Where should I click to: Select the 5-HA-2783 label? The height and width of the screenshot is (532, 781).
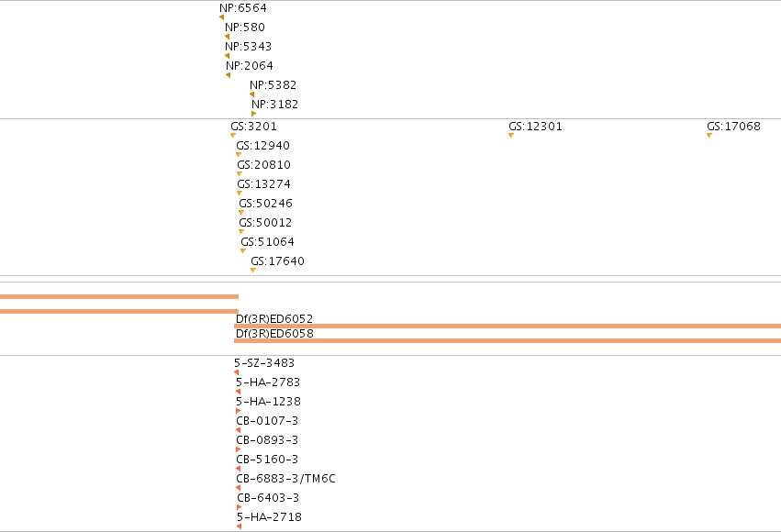[268, 382]
